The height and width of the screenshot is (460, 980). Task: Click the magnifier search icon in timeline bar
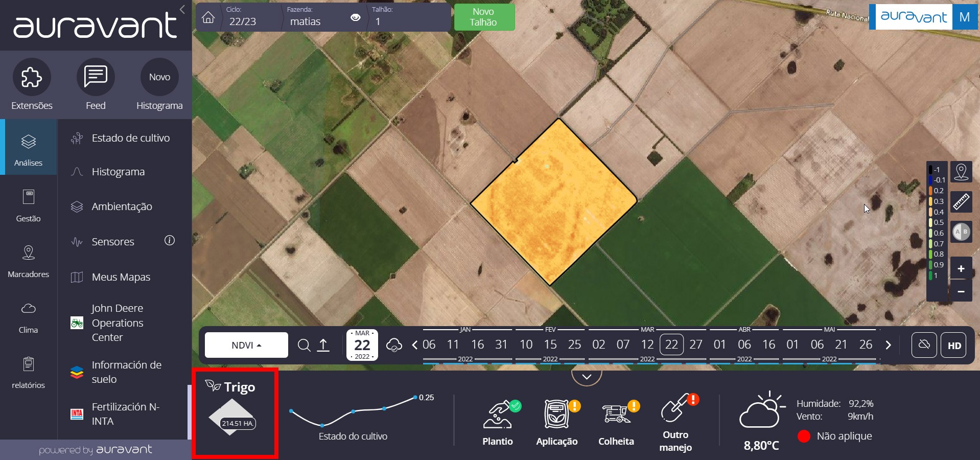pyautogui.click(x=304, y=346)
